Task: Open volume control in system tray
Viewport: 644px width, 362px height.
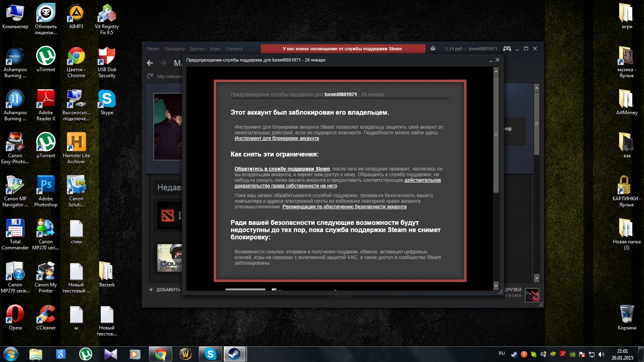Action: coord(601,354)
